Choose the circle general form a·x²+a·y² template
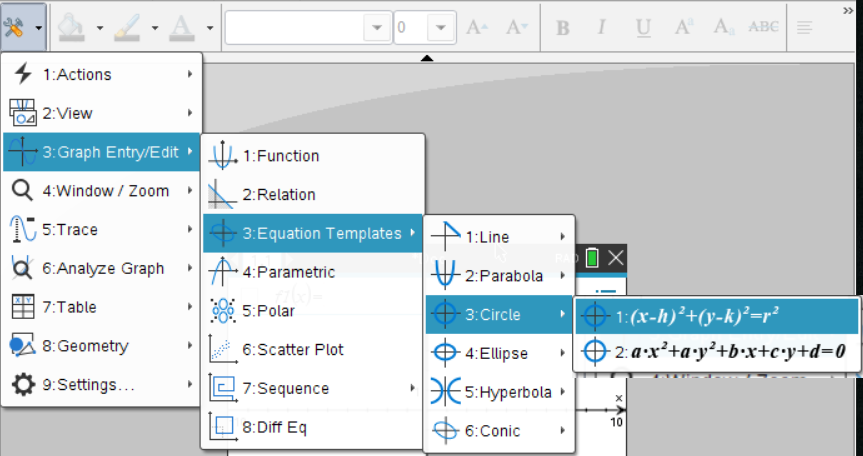Screen dimensions: 863x456 pyautogui.click(x=716, y=351)
